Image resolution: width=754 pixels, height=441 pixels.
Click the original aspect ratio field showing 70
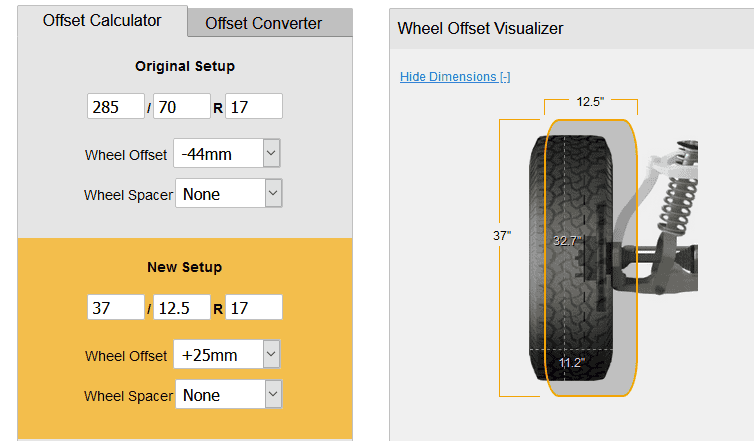[182, 106]
